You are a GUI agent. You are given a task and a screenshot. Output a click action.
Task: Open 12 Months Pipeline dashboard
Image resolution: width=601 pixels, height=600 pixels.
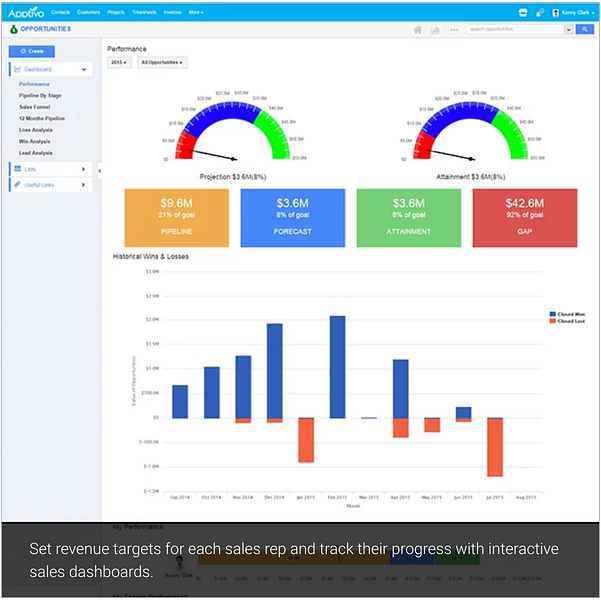coord(42,118)
